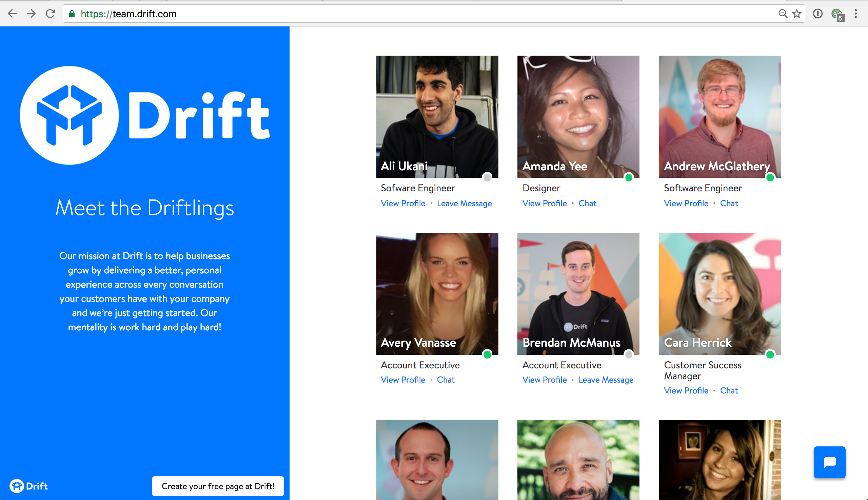
Task: Open the Drift chat widget bubble
Action: (829, 462)
